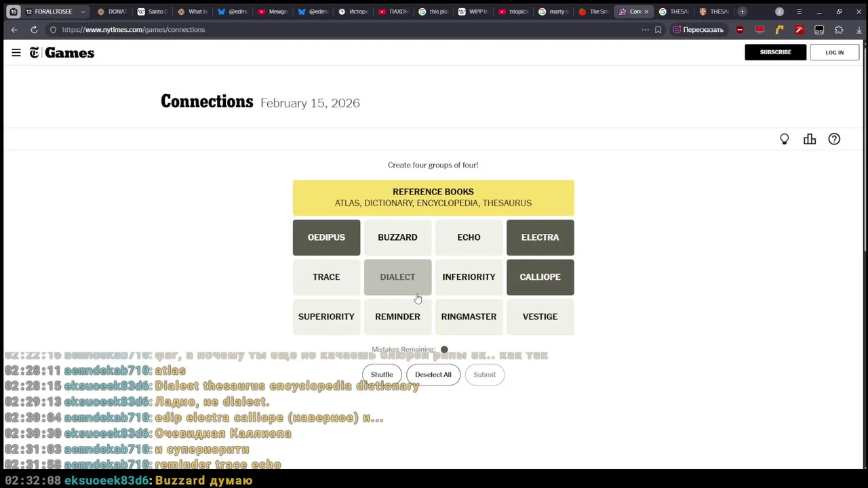
Task: Click the yellow REFERENCE BOOKS solved group
Action: click(433, 197)
